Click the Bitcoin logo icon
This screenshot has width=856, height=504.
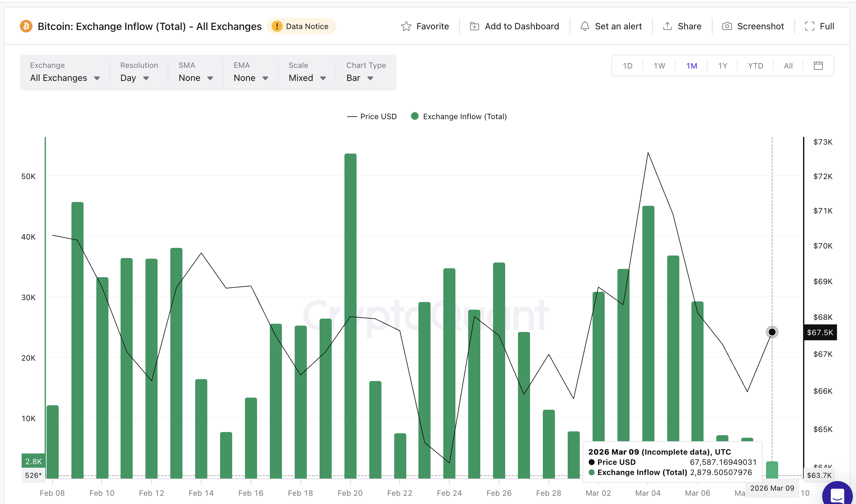(26, 26)
